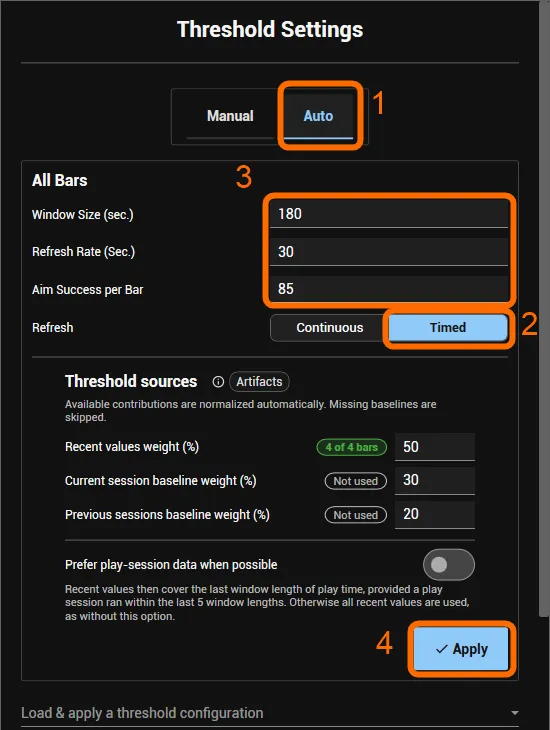Click the Artifacts chip

259,382
